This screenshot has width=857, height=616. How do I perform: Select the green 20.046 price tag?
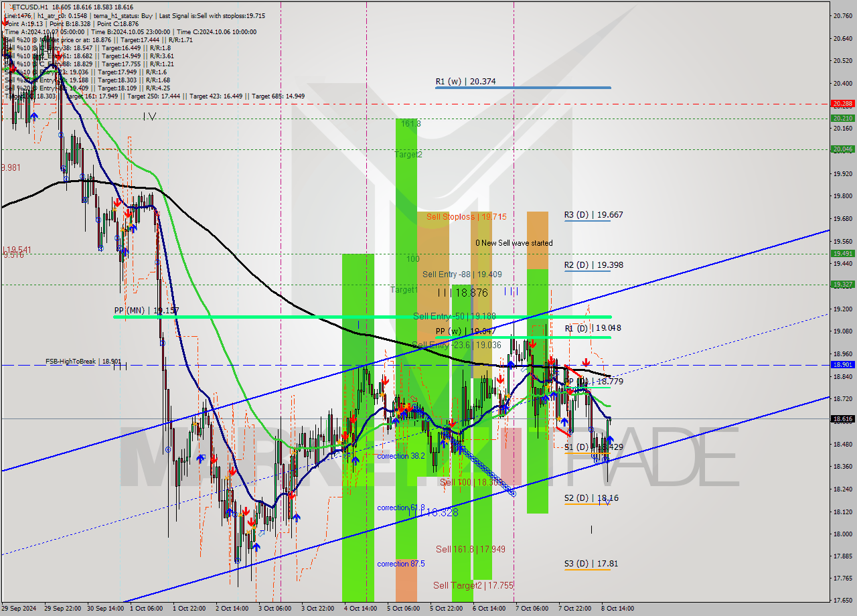pos(842,149)
